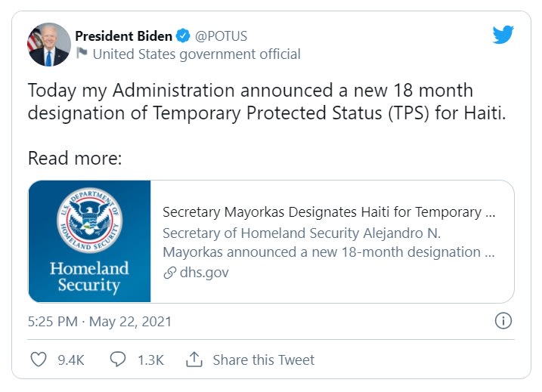Open the President Biden display name

[123, 35]
